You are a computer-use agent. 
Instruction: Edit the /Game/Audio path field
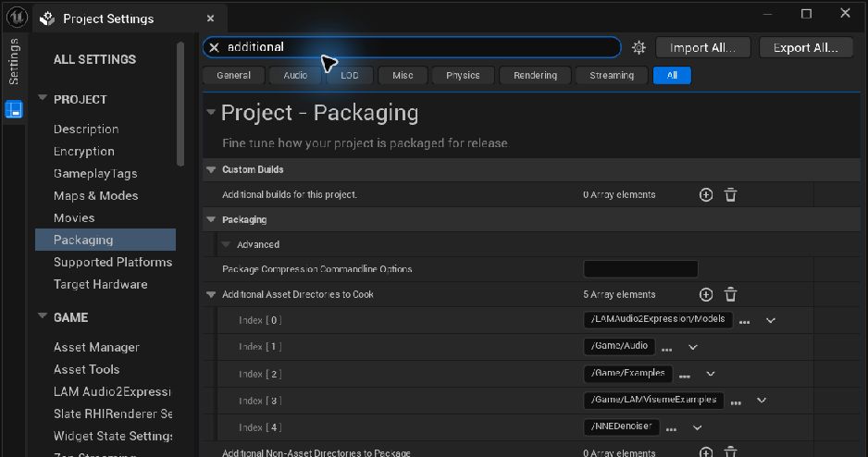pos(619,347)
